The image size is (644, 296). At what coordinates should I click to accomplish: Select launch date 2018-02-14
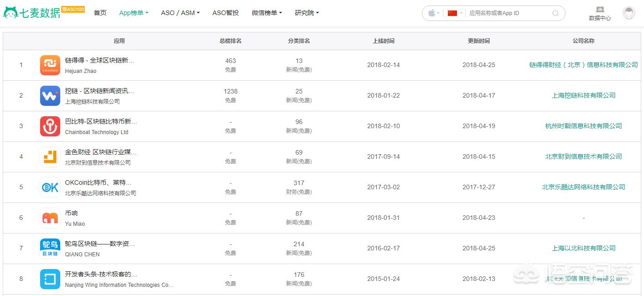[x=384, y=65]
